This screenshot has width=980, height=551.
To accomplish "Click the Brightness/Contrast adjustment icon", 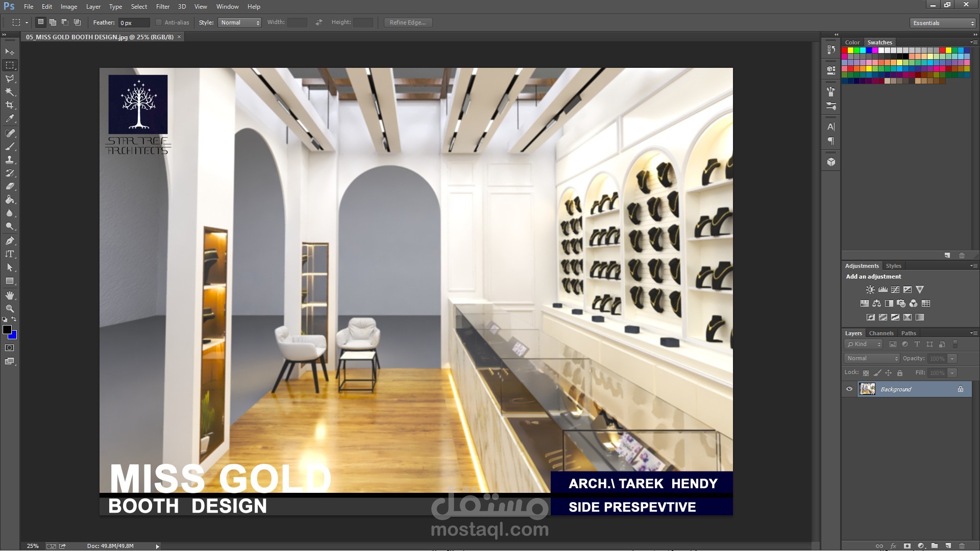I will [870, 290].
